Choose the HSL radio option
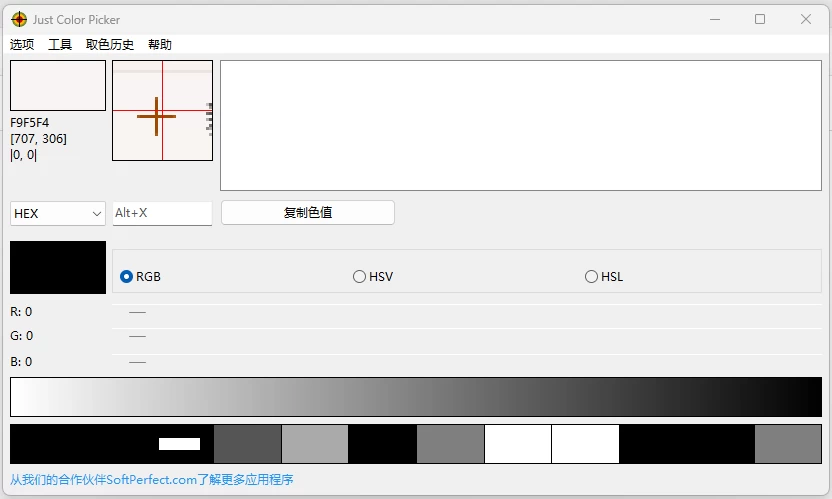Screen dimensions: 832x499 pos(592,277)
